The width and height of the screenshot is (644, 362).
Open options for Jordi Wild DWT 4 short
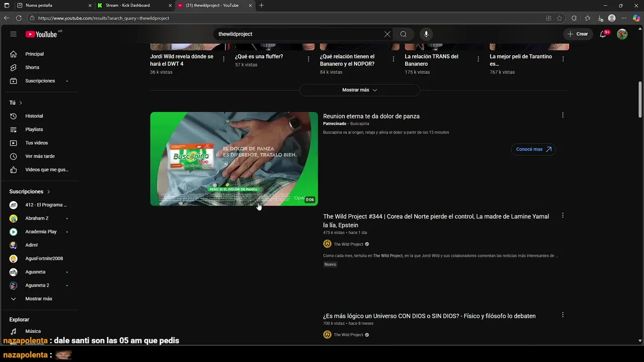click(x=223, y=59)
